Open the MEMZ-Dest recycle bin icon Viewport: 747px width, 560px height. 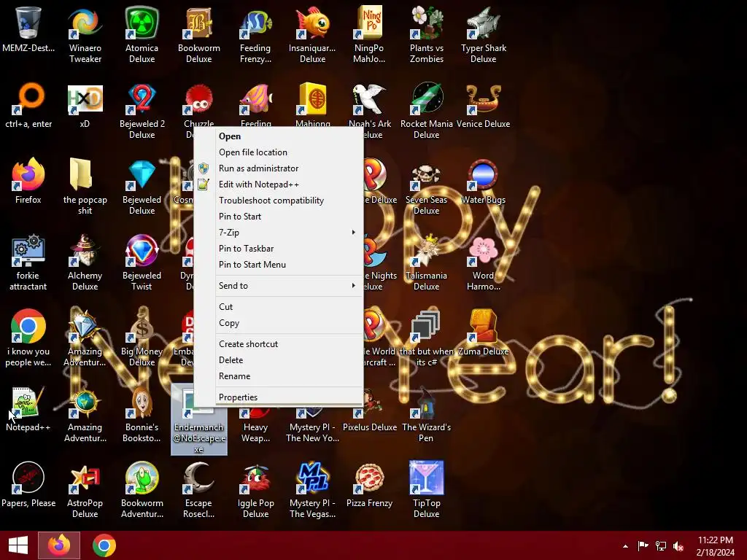(28, 23)
